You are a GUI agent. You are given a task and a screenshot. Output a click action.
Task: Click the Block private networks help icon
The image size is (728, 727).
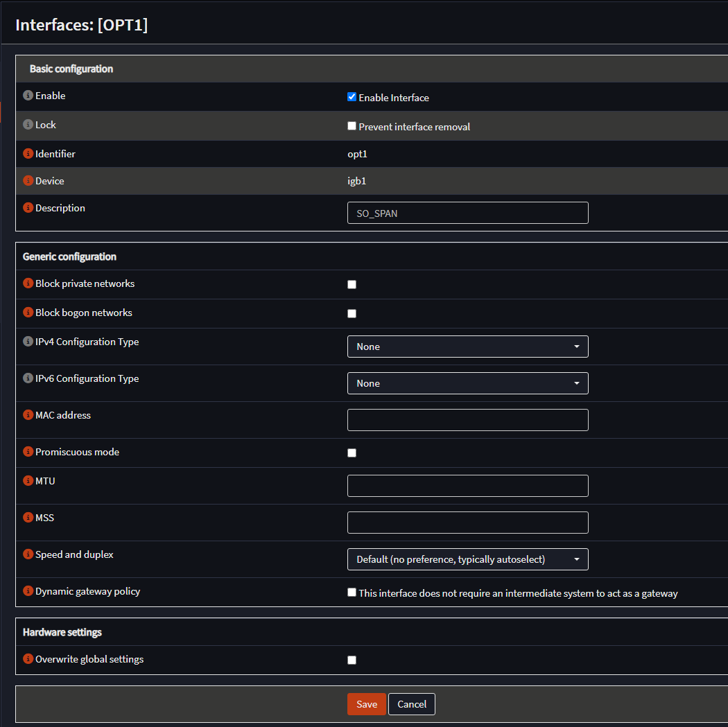pyautogui.click(x=28, y=283)
